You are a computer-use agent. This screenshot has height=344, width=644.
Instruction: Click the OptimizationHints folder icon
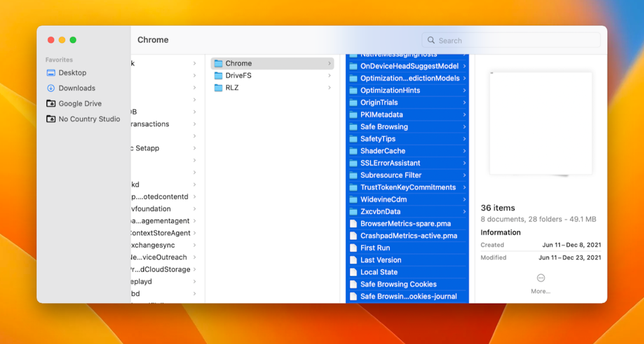353,91
